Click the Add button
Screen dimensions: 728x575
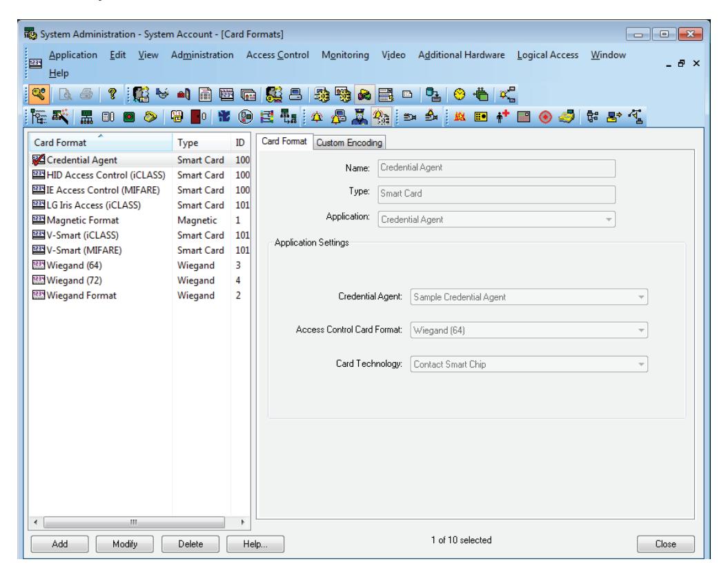pos(59,544)
